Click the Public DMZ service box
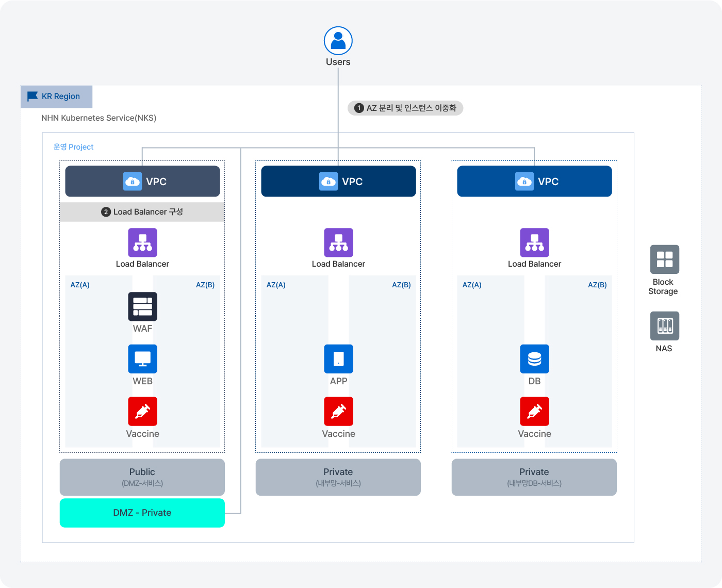This screenshot has height=588, width=722. (x=142, y=477)
